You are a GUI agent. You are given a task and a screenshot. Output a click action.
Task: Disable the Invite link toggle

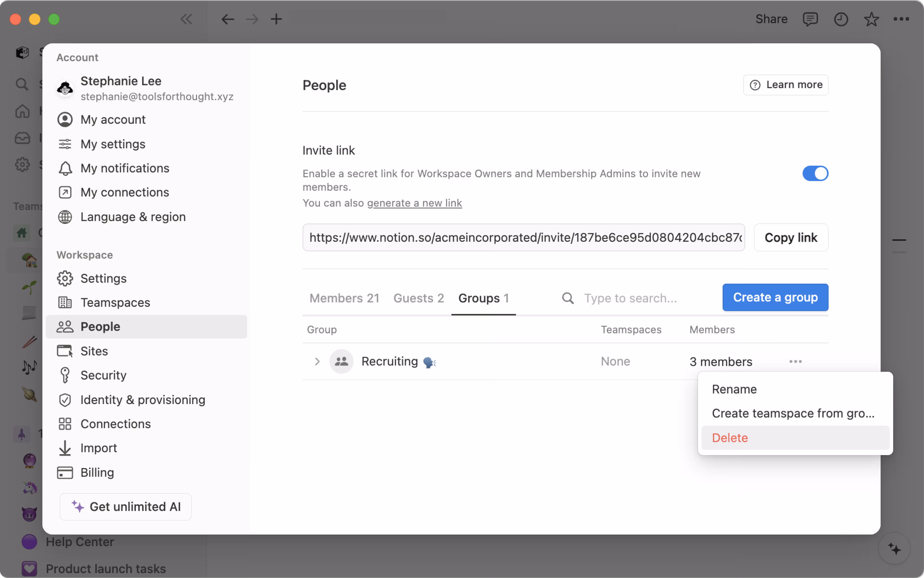coord(815,174)
